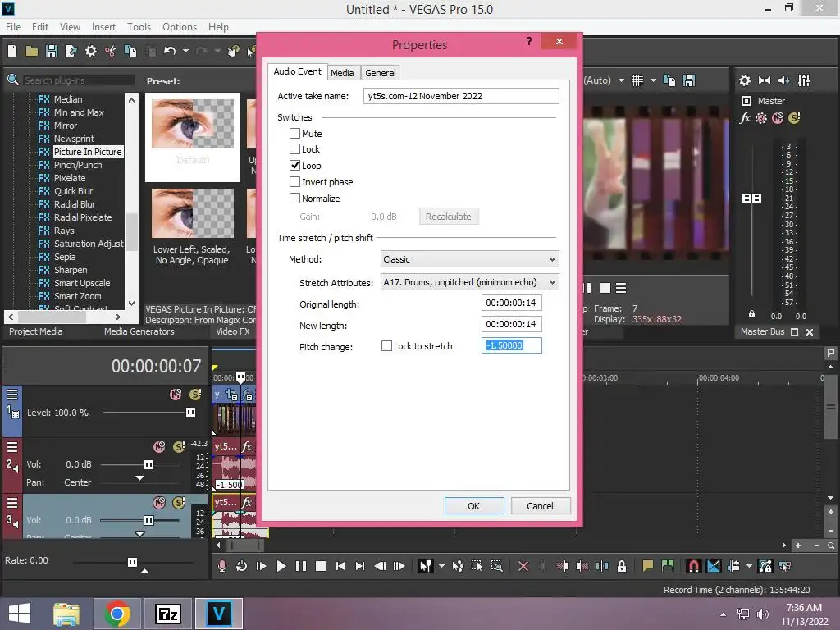Open the File menu
The height and width of the screenshot is (630, 840).
point(13,27)
